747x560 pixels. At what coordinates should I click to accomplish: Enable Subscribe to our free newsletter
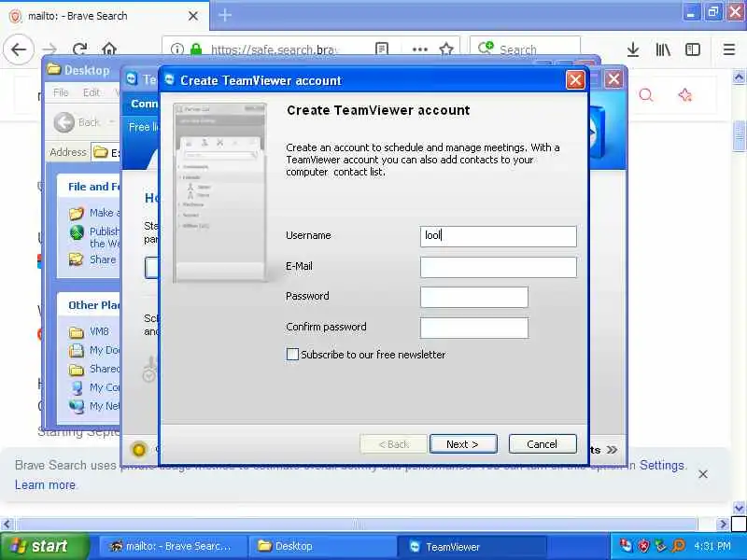[x=292, y=355]
